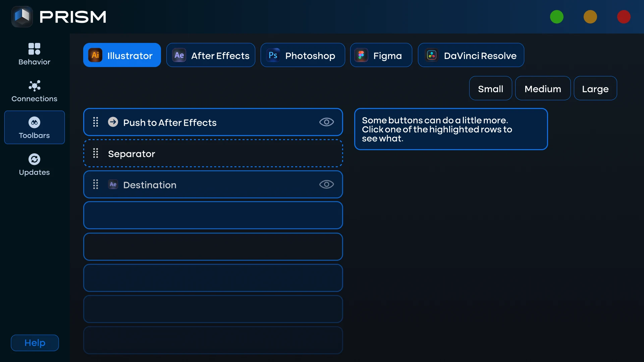This screenshot has height=362, width=644.
Task: Select the Separator row
Action: (x=213, y=153)
